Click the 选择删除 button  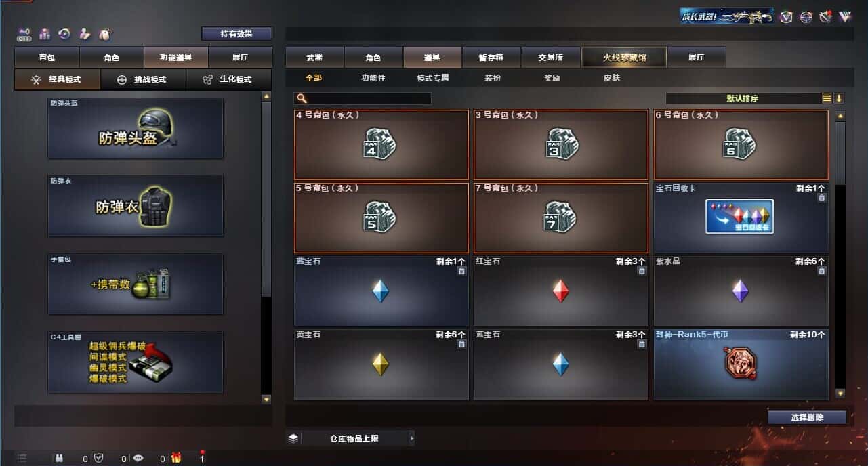click(807, 417)
